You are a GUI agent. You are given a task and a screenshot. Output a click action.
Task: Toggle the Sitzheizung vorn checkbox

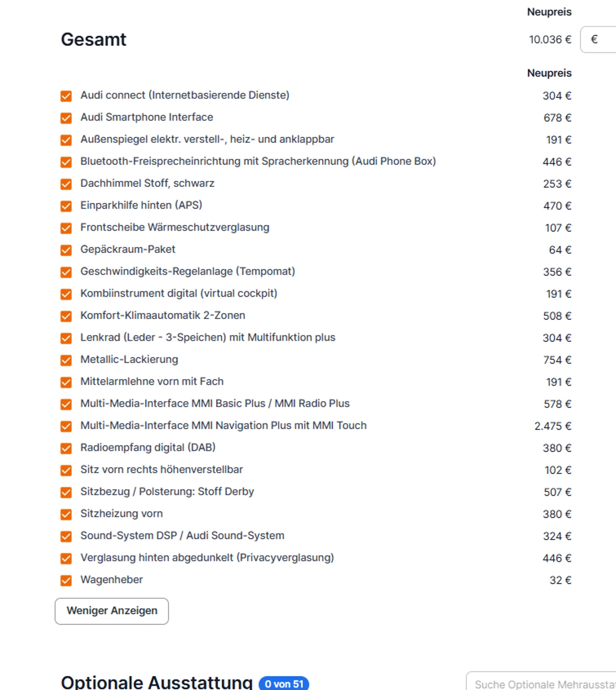66,515
